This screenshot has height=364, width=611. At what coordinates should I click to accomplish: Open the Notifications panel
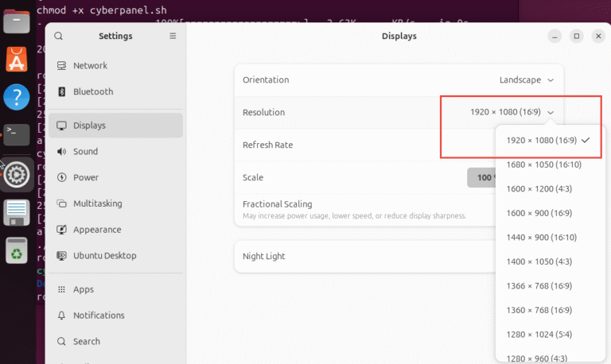click(x=99, y=316)
